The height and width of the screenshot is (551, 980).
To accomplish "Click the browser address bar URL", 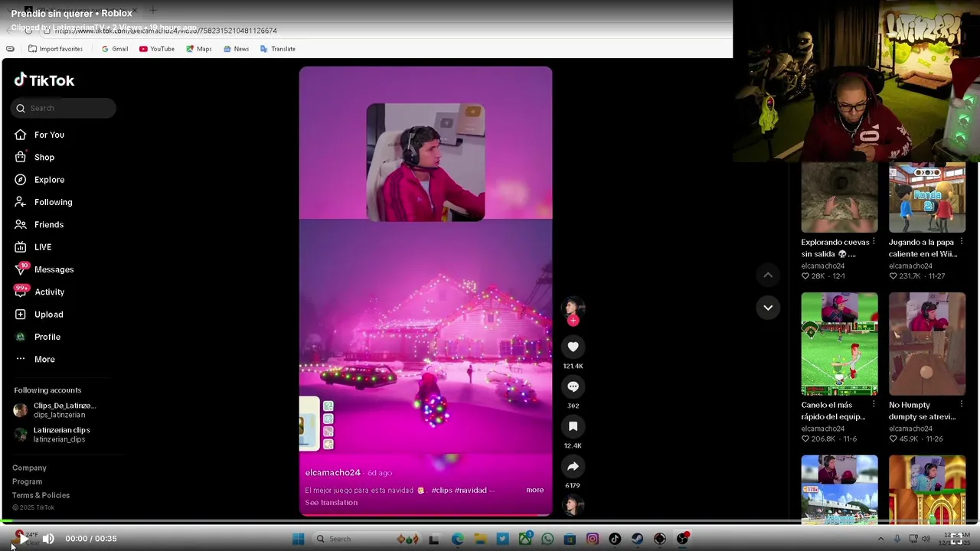I will pyautogui.click(x=166, y=31).
